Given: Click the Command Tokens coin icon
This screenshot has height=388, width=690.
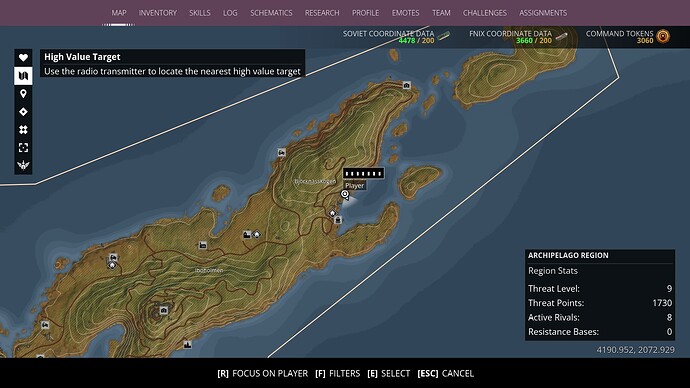Looking at the screenshot, I should (663, 36).
